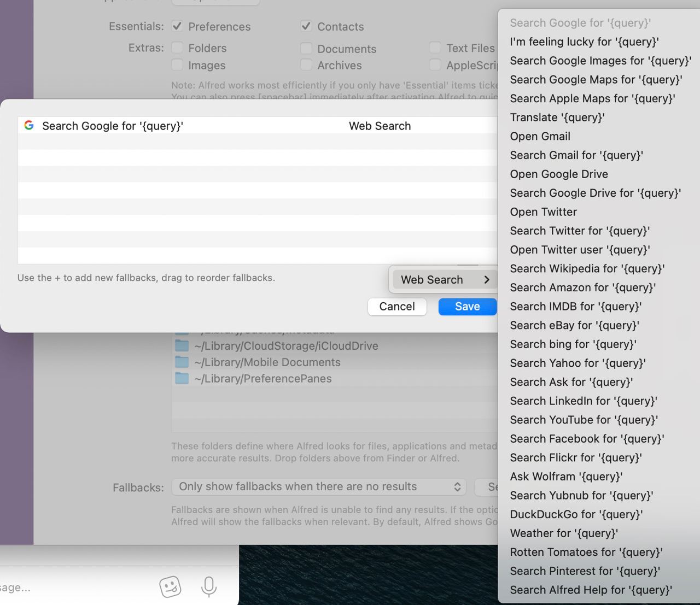
Task: Choose Search Ask for '{query}'
Action: click(x=599, y=382)
